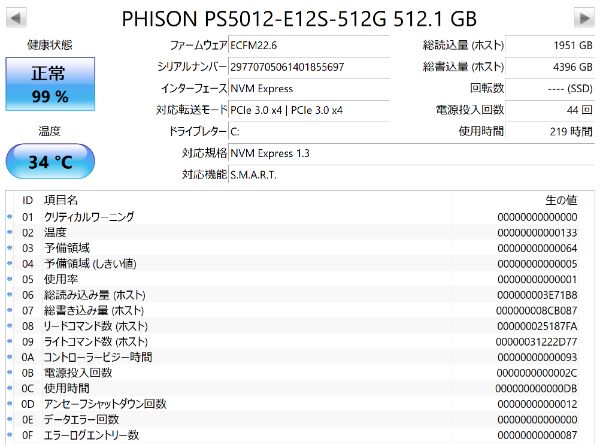600x445 pixels.
Task: Select the ライトコマンド数 (ホスト) row
Action: pos(293,342)
